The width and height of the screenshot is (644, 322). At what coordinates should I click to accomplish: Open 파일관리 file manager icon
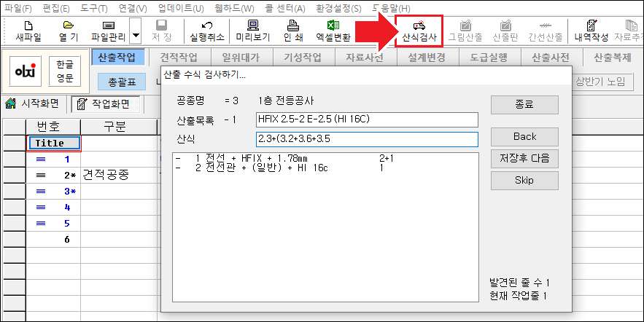109,31
